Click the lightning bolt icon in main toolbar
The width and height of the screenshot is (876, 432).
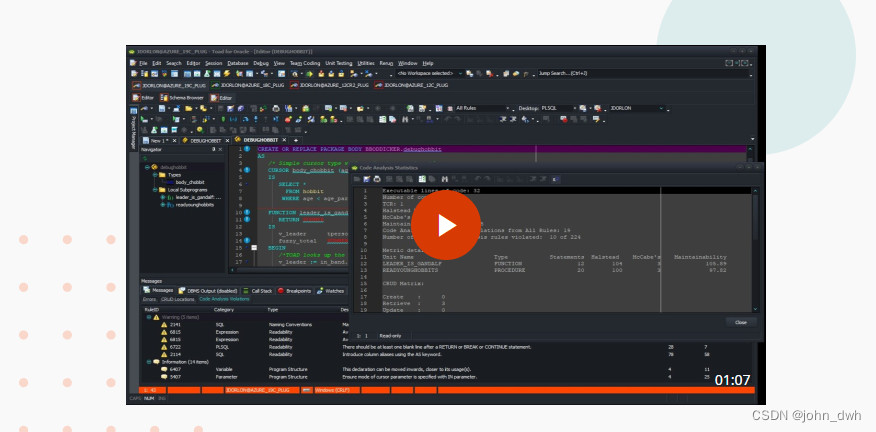[x=227, y=74]
